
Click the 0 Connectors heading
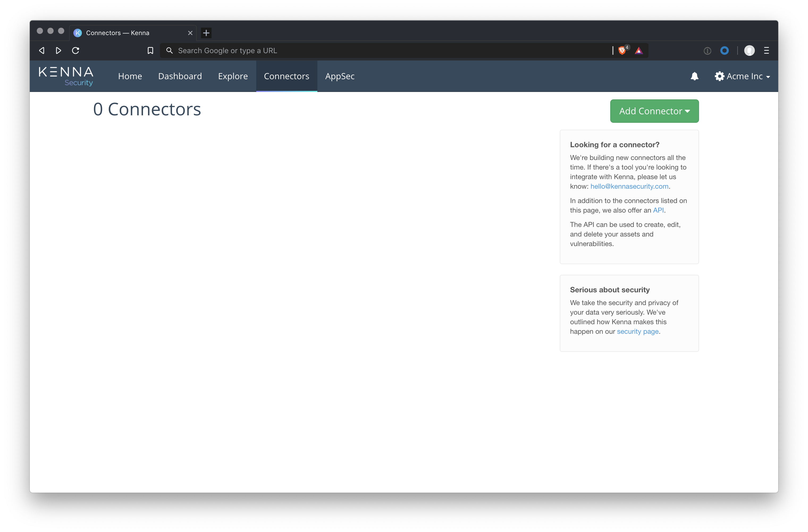click(x=147, y=109)
